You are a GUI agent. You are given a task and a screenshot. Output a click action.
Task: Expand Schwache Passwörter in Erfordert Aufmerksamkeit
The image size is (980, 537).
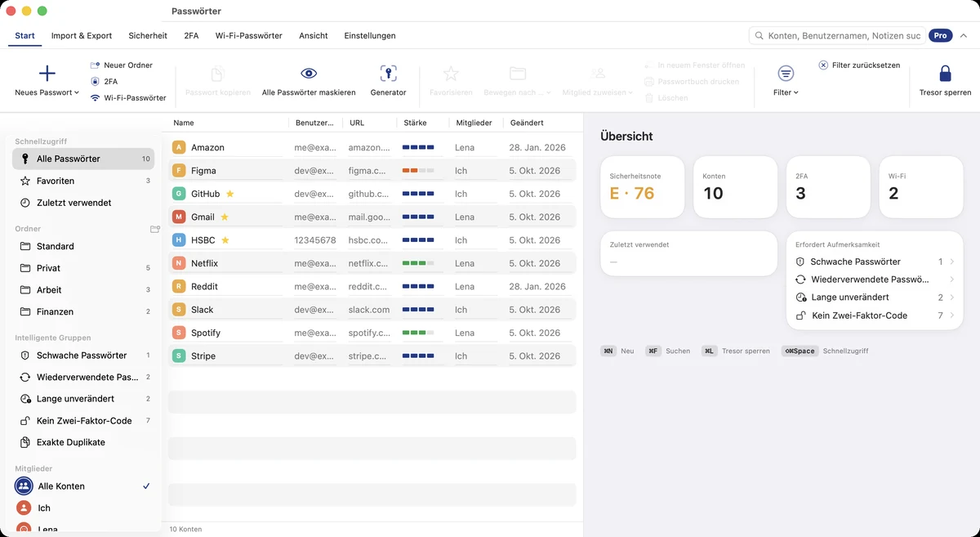(952, 262)
